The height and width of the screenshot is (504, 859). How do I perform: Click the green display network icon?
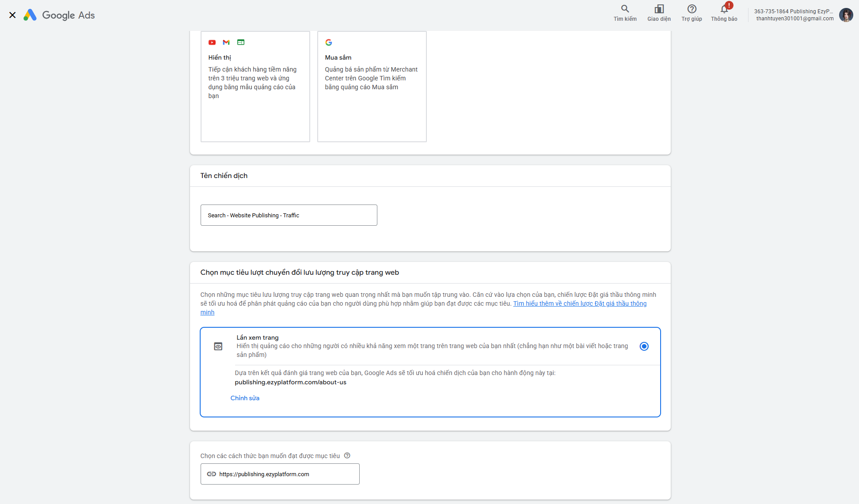pyautogui.click(x=241, y=42)
